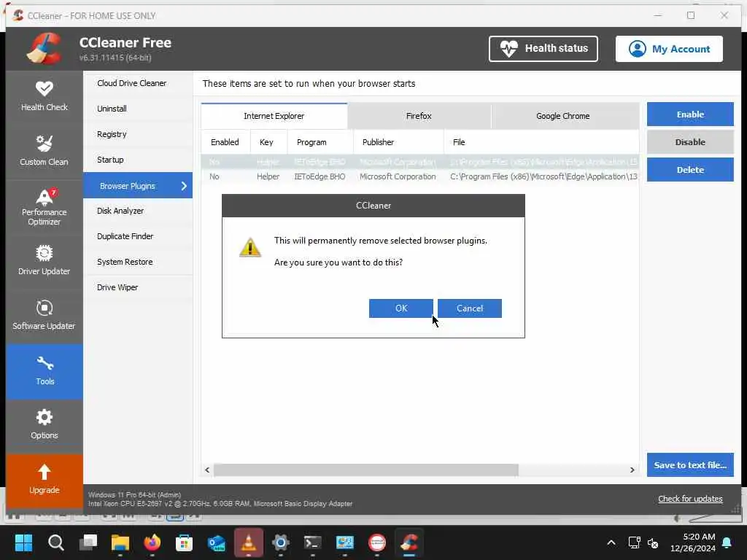
Task: Open the Startup tool
Action: coord(138,160)
